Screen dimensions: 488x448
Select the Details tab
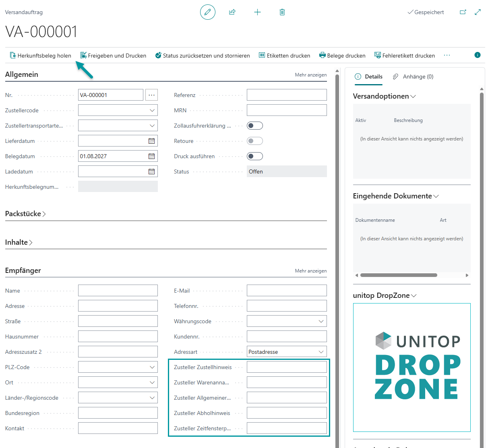tap(369, 76)
